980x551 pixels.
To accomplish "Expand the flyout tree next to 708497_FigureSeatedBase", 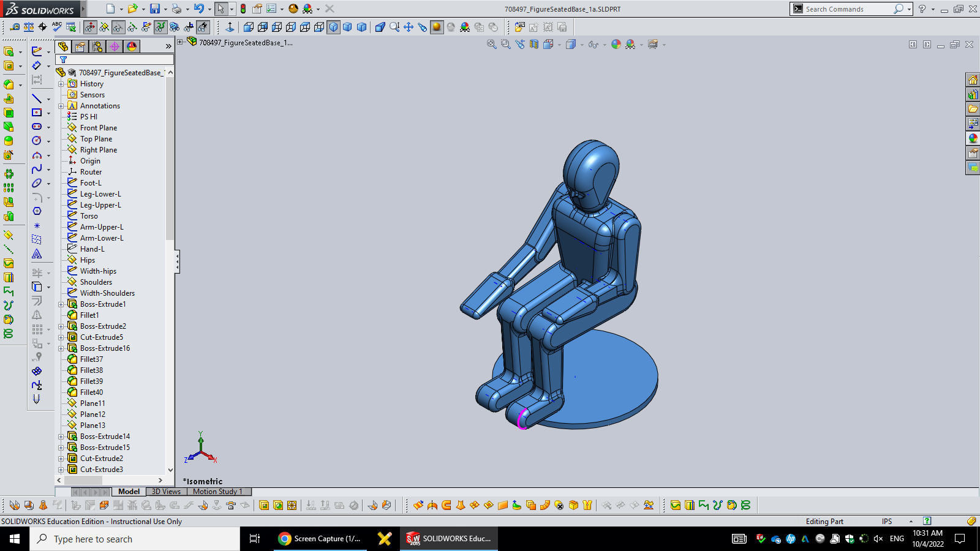I will pos(180,42).
